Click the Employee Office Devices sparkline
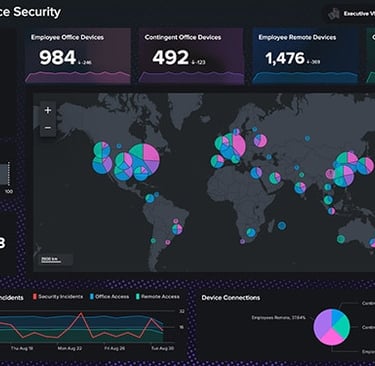 coord(78,77)
